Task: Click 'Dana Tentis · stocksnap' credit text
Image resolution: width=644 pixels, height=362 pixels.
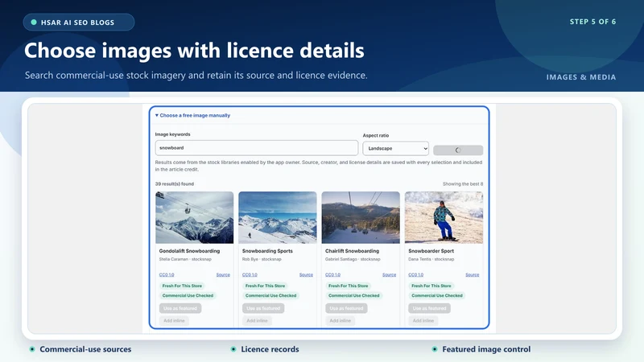Action: coord(431,259)
